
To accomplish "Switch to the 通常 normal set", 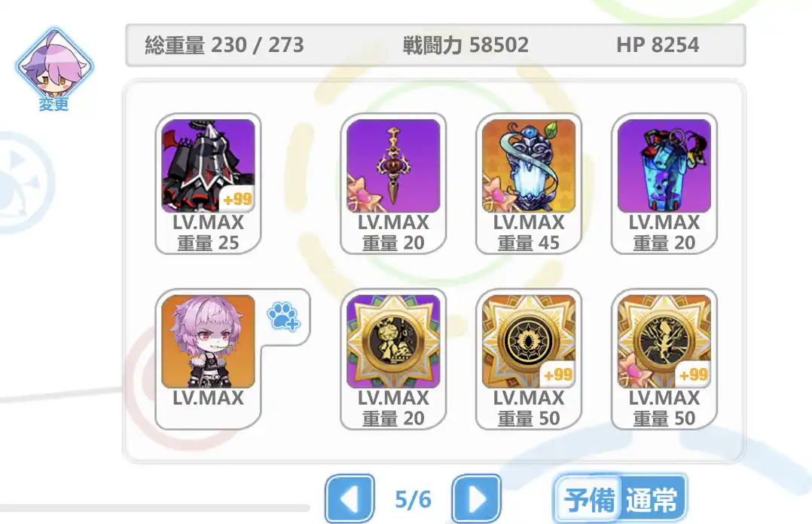I will (x=652, y=500).
